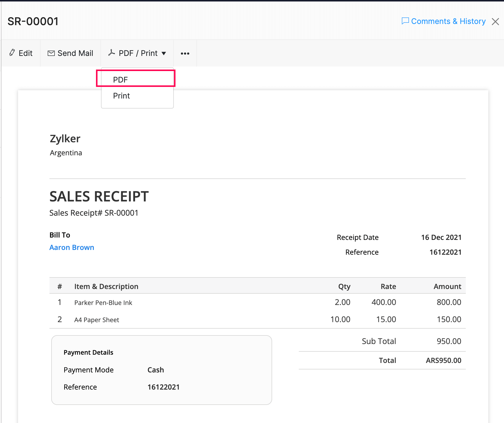
Task: Click the SR-00001 receipt title
Action: click(x=33, y=21)
